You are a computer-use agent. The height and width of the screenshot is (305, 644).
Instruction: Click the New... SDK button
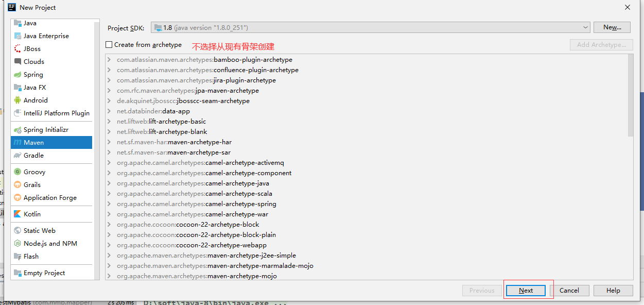point(612,27)
